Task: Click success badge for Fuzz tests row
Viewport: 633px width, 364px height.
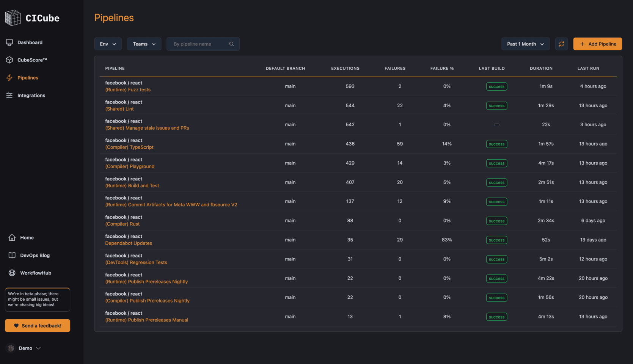Action: (496, 86)
